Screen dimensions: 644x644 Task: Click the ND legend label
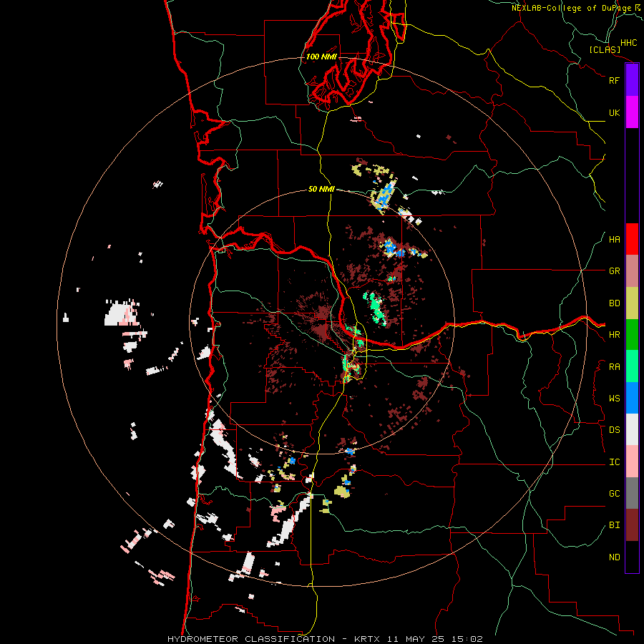point(614,557)
